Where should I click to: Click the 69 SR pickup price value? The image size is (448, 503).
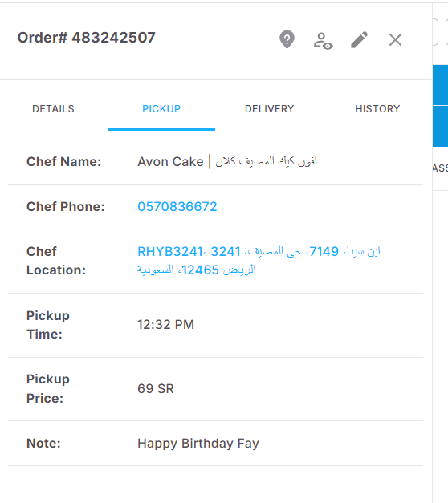(x=156, y=389)
